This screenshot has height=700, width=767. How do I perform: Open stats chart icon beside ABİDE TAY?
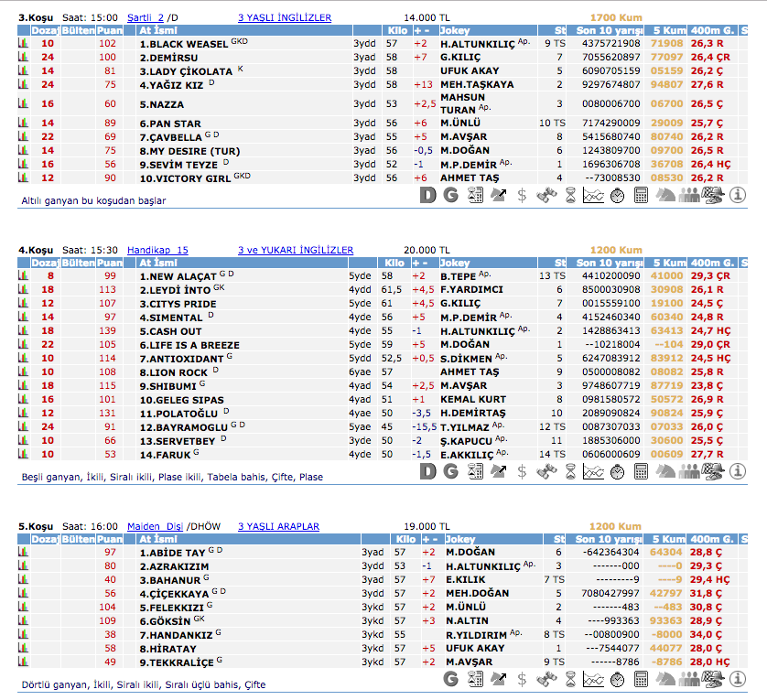(24, 553)
